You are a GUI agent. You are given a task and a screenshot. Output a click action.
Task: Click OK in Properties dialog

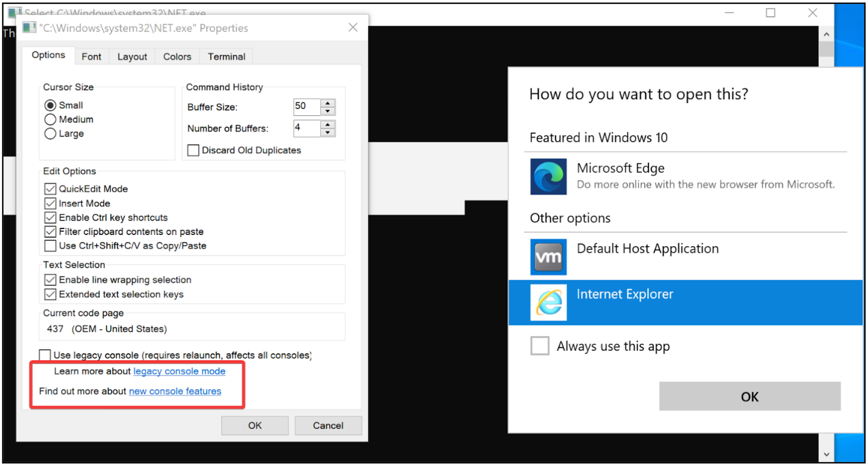point(255,425)
